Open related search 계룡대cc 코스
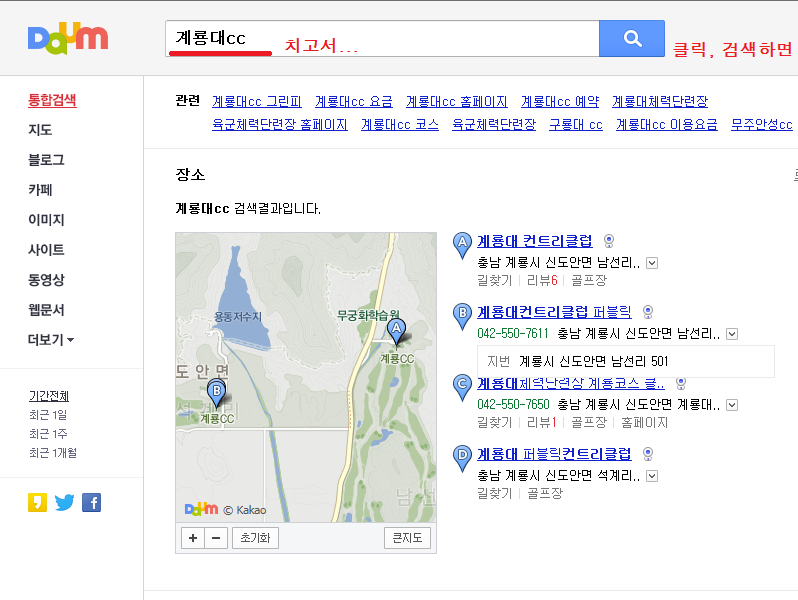 point(400,124)
